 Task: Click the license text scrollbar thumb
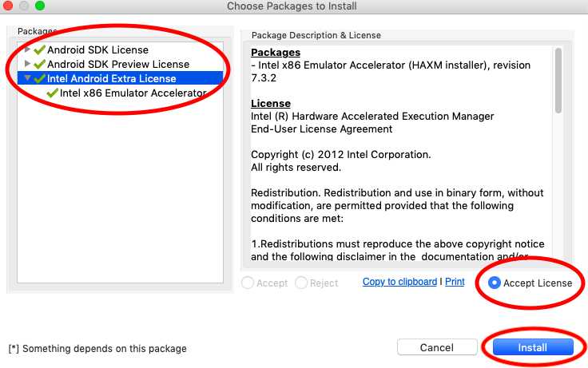pyautogui.click(x=558, y=80)
